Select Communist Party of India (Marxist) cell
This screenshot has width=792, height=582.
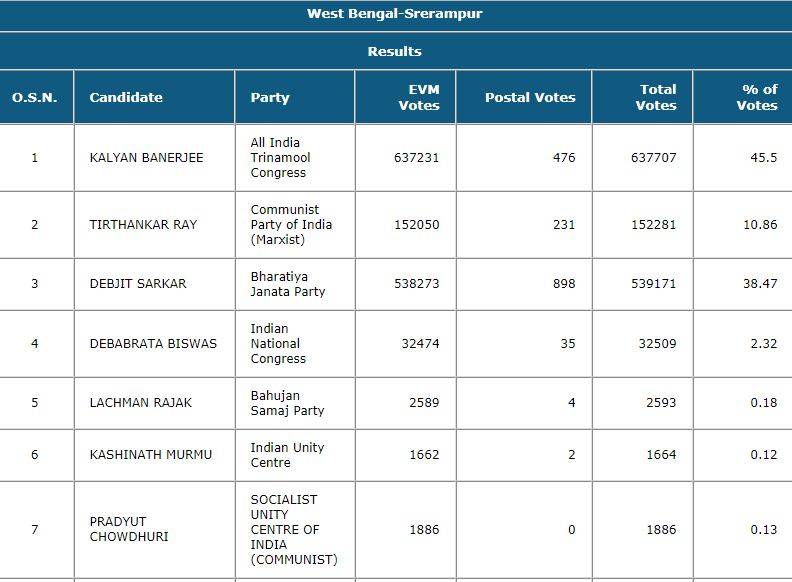click(x=291, y=225)
